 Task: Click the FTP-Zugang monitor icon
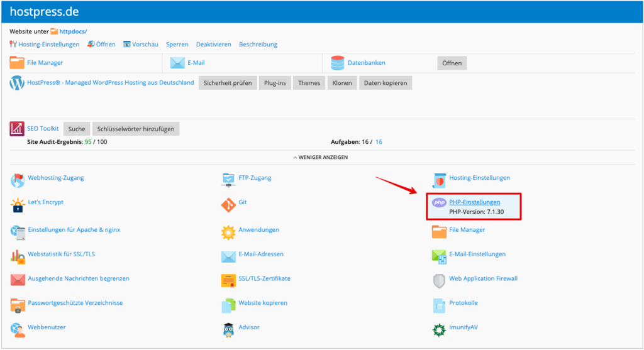point(228,180)
